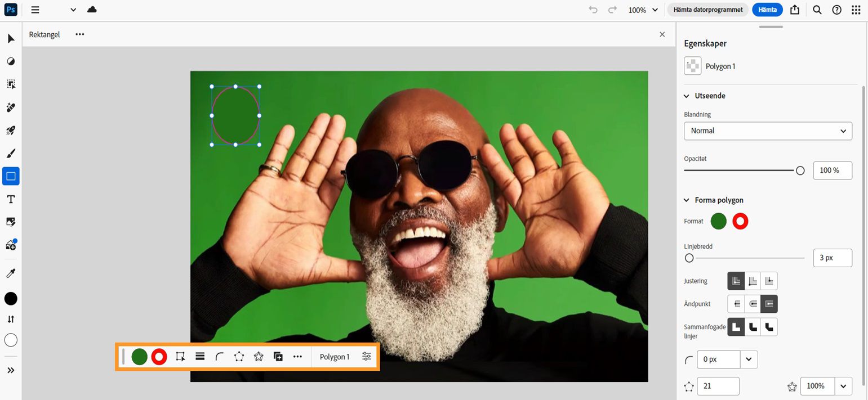Click the star shape icon in the context bar

click(259, 356)
